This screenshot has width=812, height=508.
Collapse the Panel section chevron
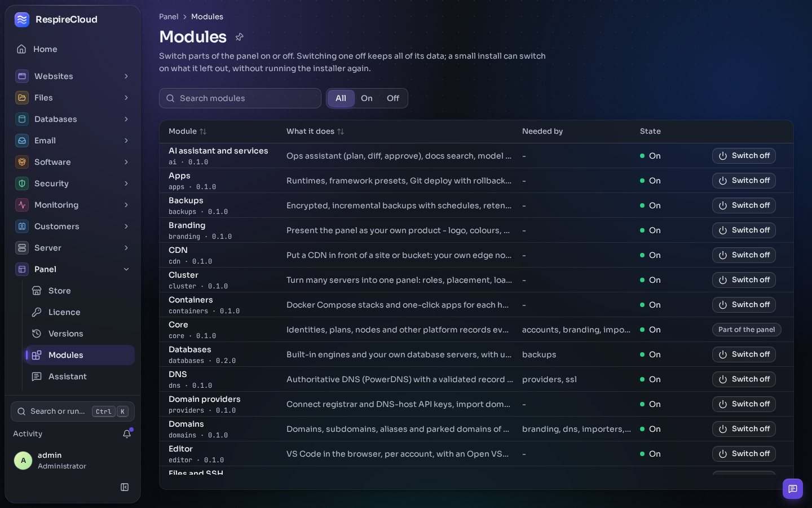click(126, 269)
